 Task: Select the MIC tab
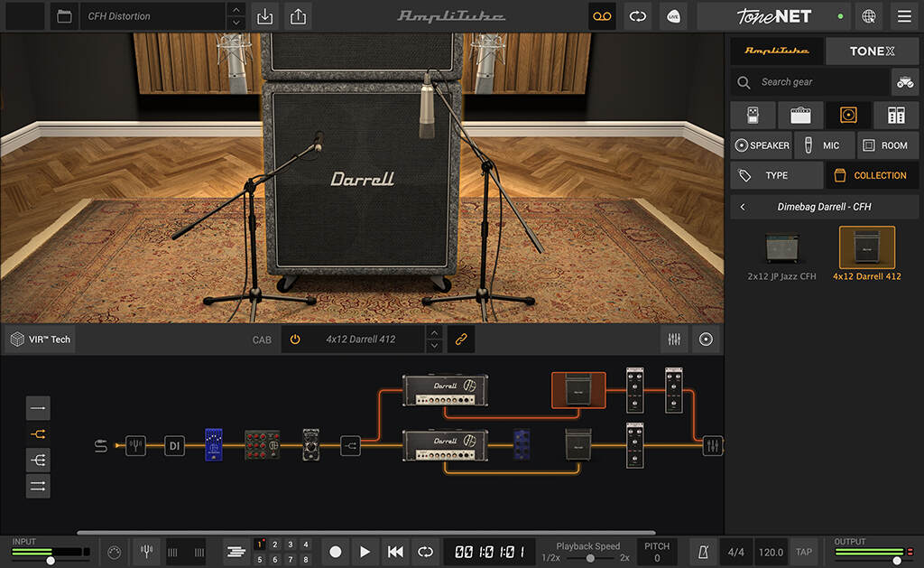(823, 145)
